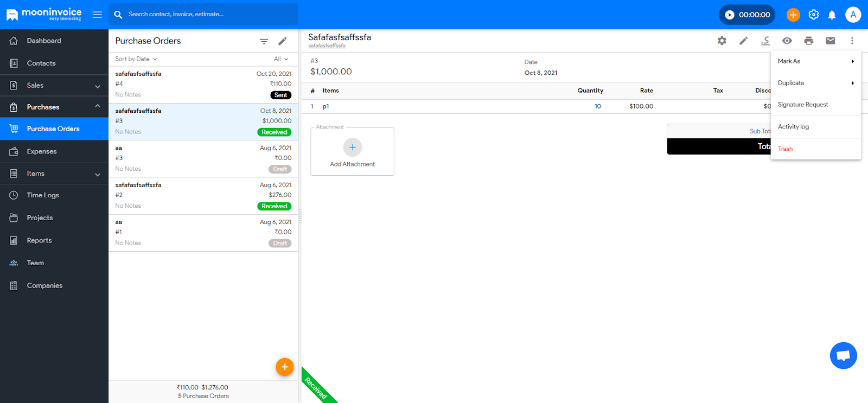Click the print icon
The width and height of the screenshot is (868, 403).
click(x=809, y=41)
